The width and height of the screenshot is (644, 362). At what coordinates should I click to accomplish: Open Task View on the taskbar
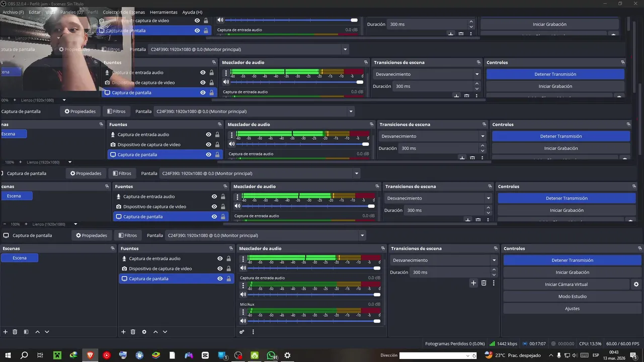tap(40, 355)
